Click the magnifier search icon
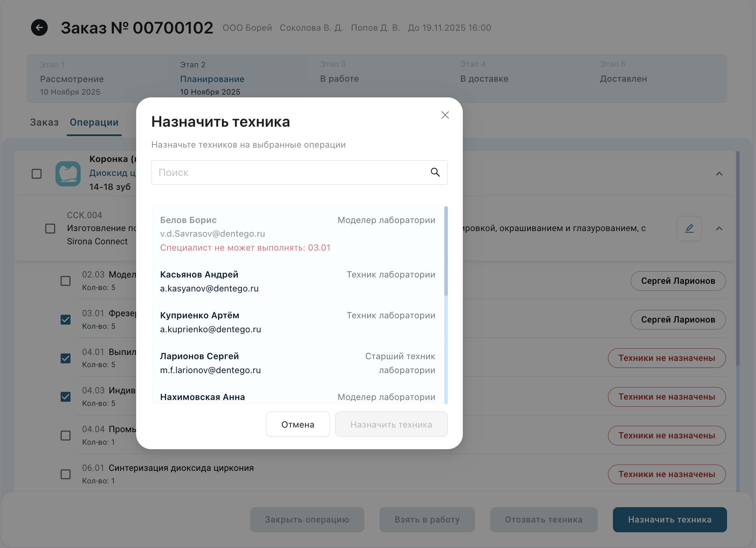This screenshot has height=548, width=756. click(x=435, y=172)
